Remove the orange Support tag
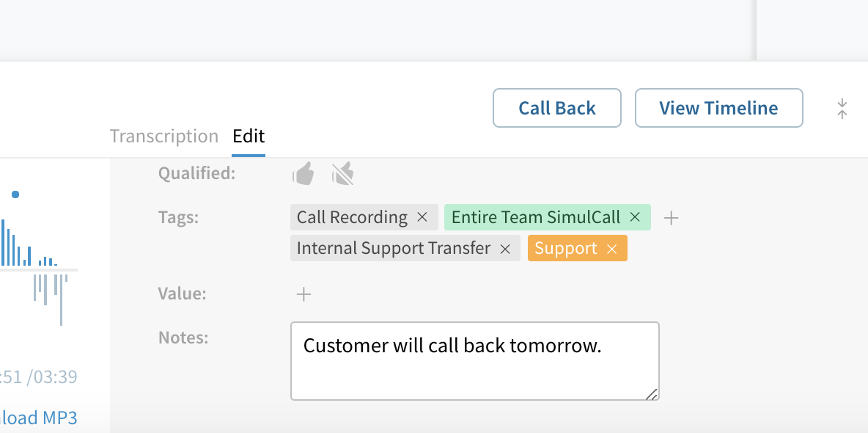Image resolution: width=868 pixels, height=433 pixels. [611, 249]
